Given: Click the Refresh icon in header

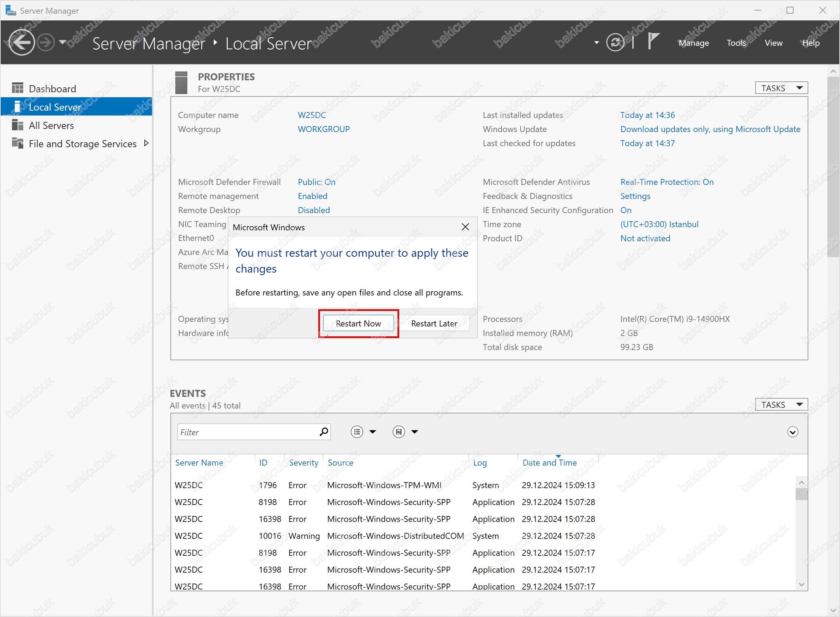Looking at the screenshot, I should click(x=615, y=43).
